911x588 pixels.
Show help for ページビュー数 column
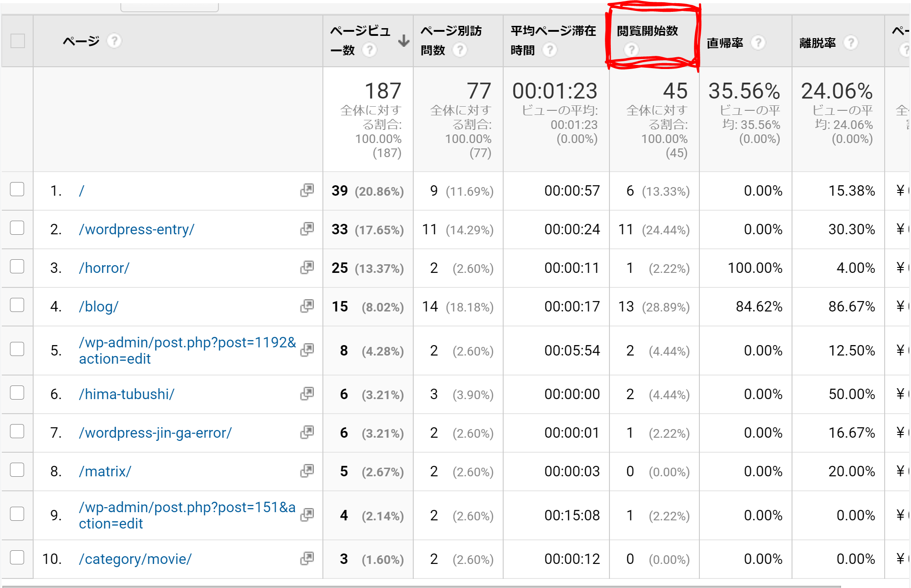pos(369,50)
